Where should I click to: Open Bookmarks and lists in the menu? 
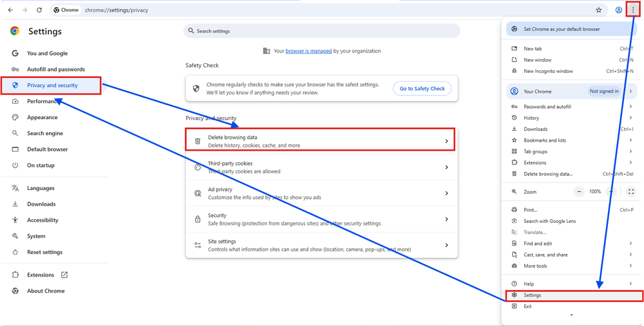(x=572, y=140)
